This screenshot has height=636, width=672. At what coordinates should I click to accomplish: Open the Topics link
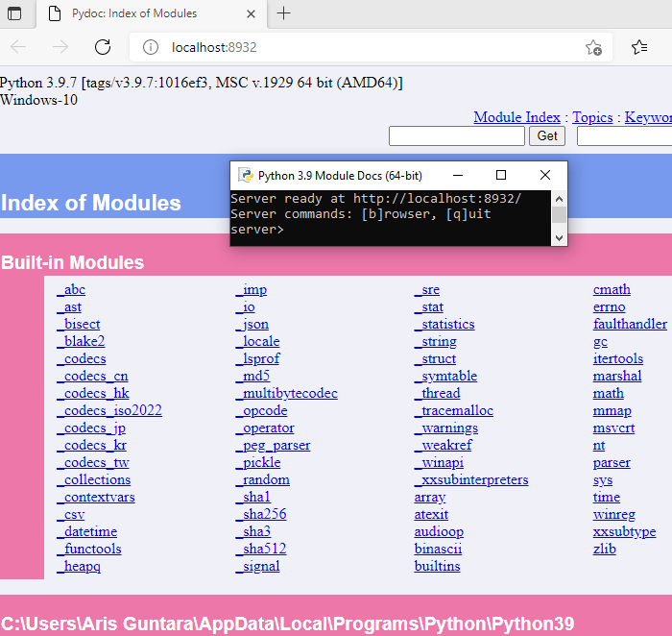click(x=592, y=117)
